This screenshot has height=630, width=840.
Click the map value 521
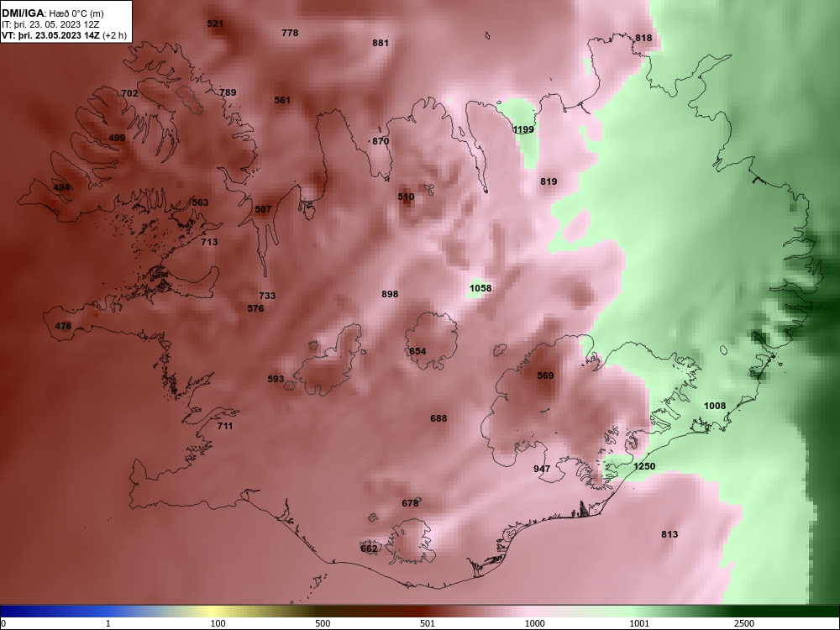click(x=215, y=24)
